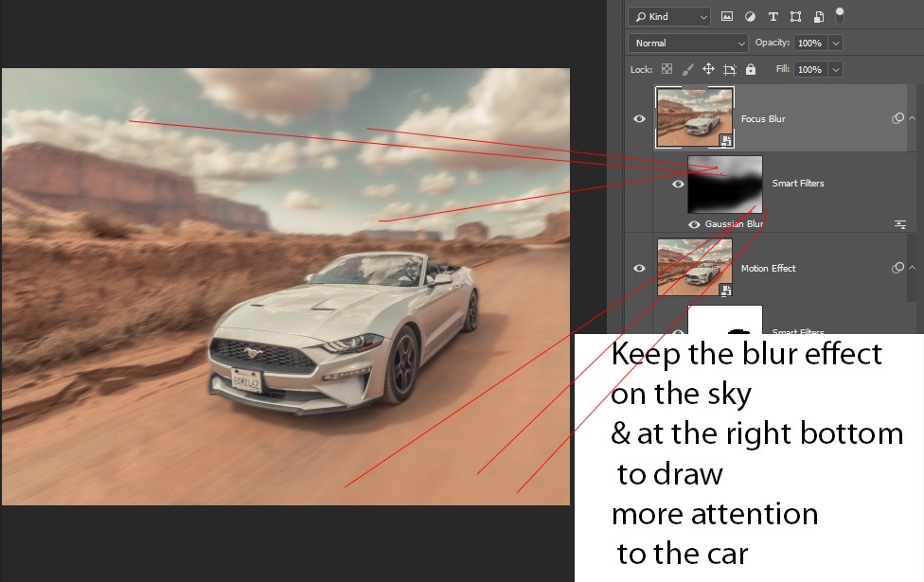Click the Fill percentage field
924x582 pixels.
[x=809, y=70]
